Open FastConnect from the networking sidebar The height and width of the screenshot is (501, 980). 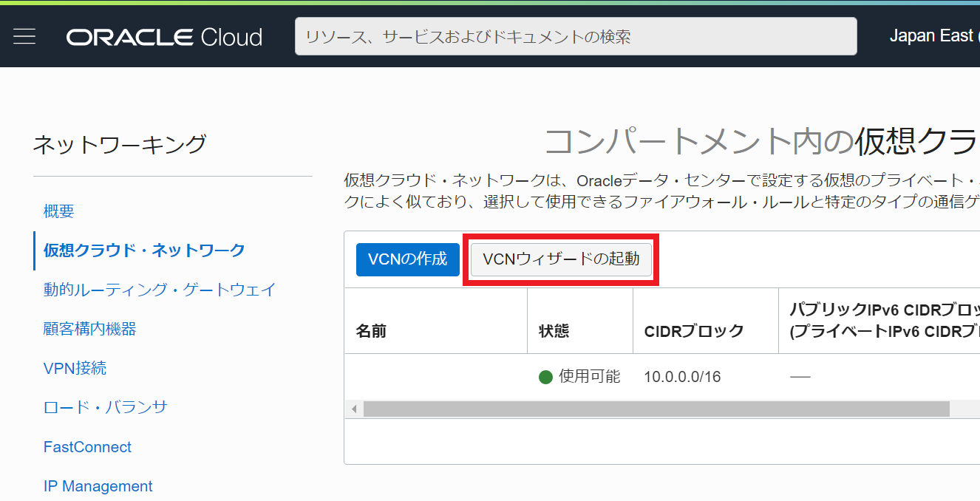click(87, 447)
